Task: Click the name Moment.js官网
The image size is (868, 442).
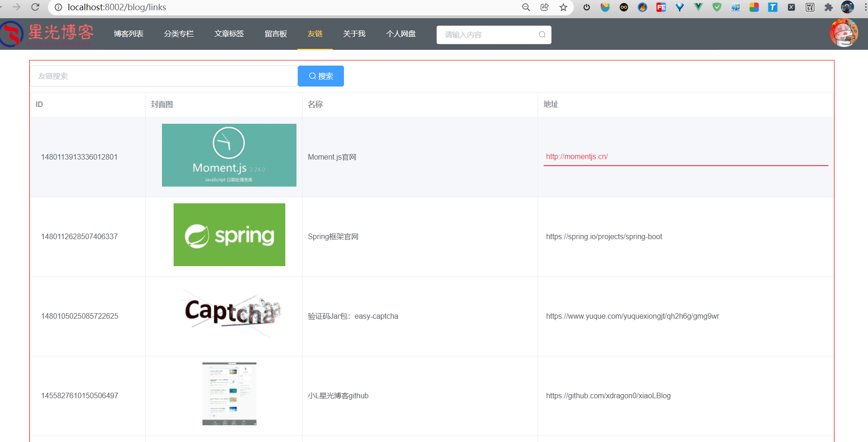Action: click(332, 157)
